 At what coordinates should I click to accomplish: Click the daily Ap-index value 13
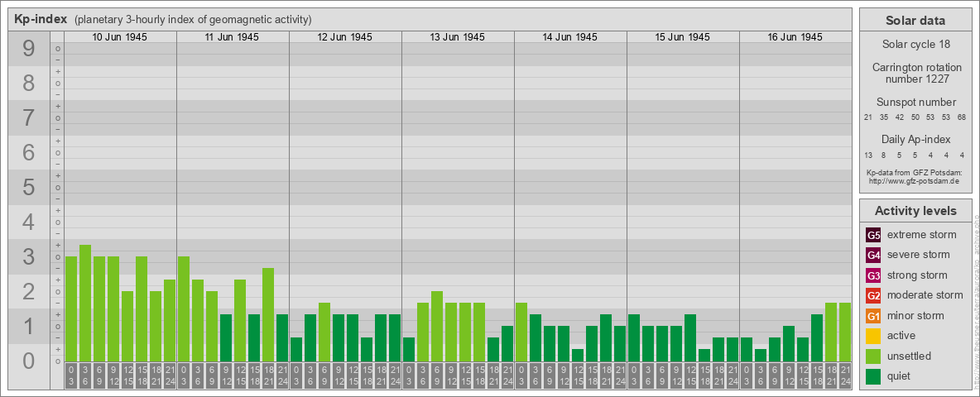869,155
